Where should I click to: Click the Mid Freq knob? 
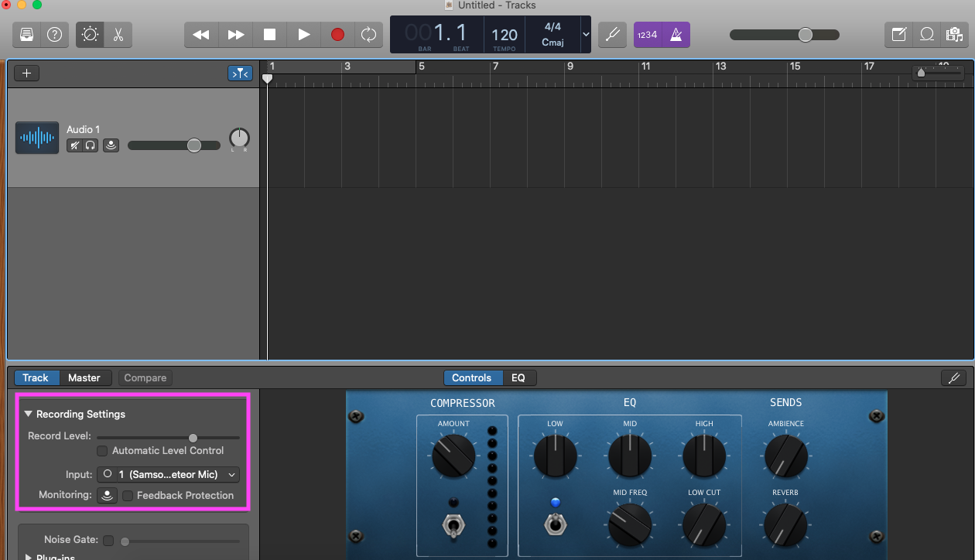pyautogui.click(x=630, y=524)
